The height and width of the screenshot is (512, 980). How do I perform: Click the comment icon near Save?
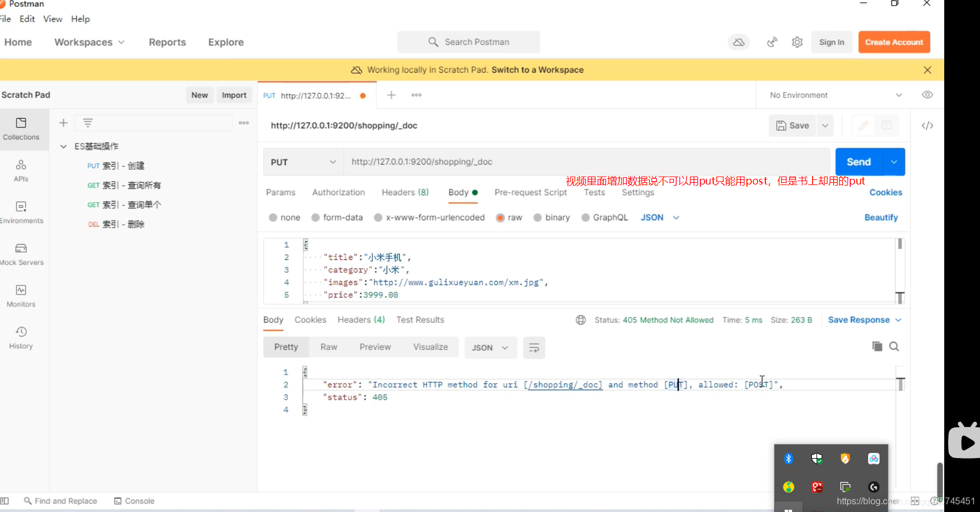(886, 125)
